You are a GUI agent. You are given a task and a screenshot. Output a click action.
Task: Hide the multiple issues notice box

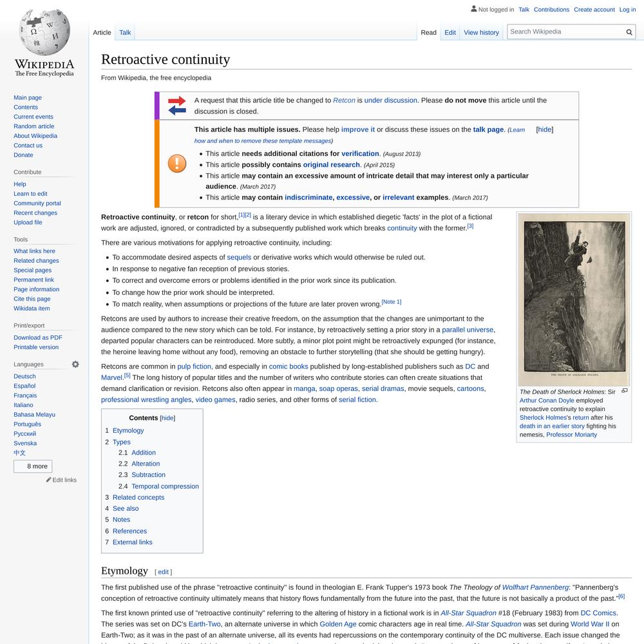545,129
